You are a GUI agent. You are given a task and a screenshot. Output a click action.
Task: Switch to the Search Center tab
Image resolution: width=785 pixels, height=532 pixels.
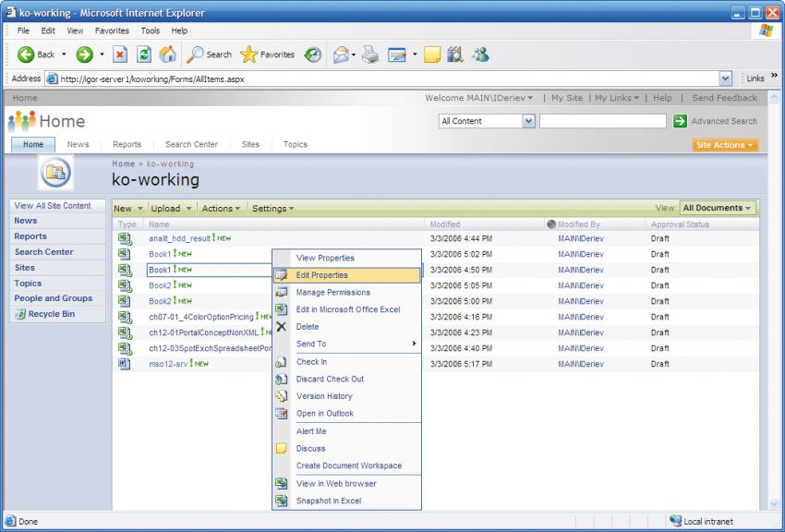tap(191, 145)
